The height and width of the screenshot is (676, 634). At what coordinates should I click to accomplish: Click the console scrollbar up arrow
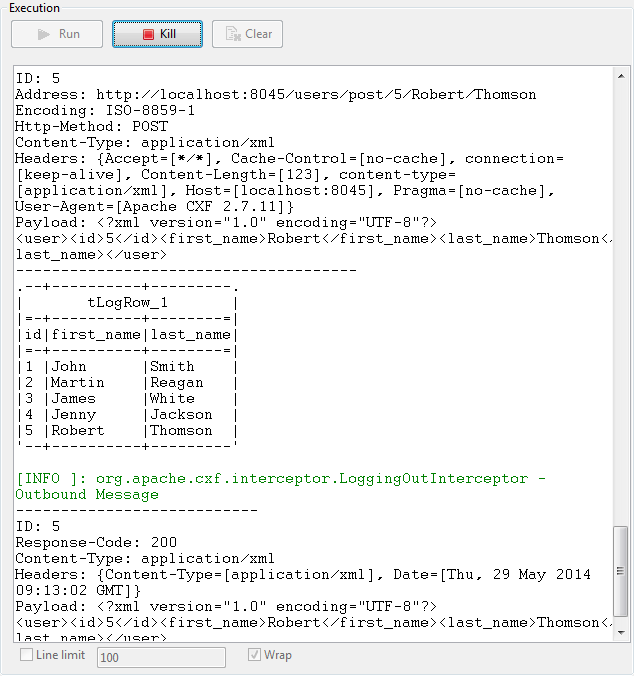[621, 76]
